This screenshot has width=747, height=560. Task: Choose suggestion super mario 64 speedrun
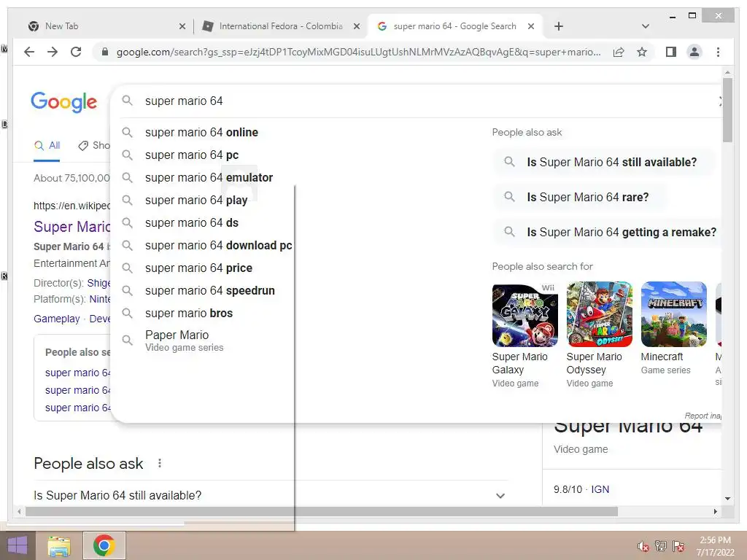[209, 290]
